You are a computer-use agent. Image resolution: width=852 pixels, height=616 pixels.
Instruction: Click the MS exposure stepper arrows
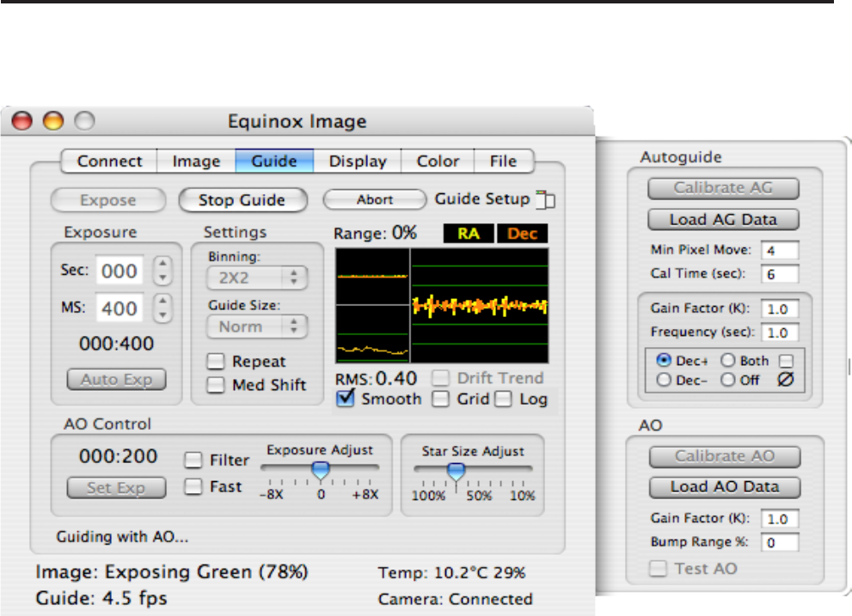(162, 308)
